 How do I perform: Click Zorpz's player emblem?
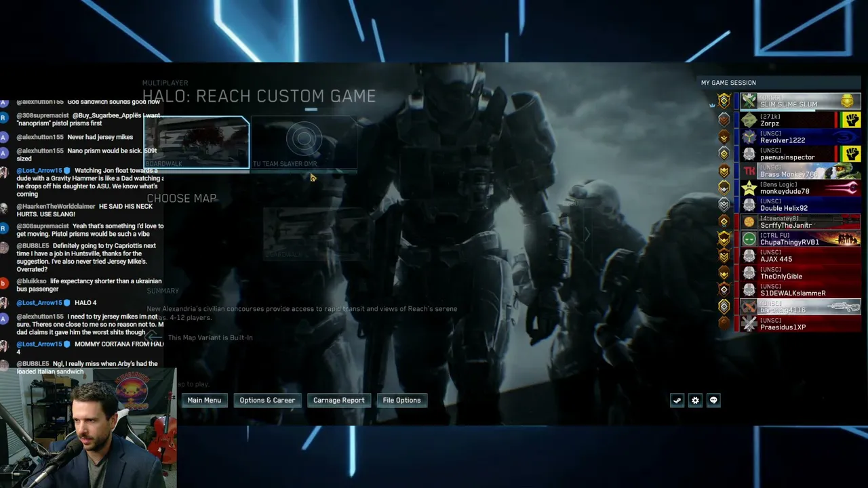(x=749, y=120)
